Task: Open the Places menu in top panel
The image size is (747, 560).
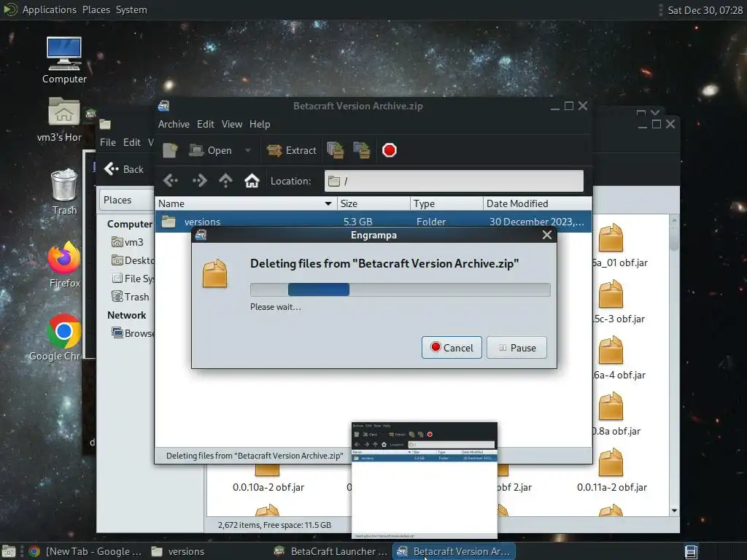Action: click(96, 9)
